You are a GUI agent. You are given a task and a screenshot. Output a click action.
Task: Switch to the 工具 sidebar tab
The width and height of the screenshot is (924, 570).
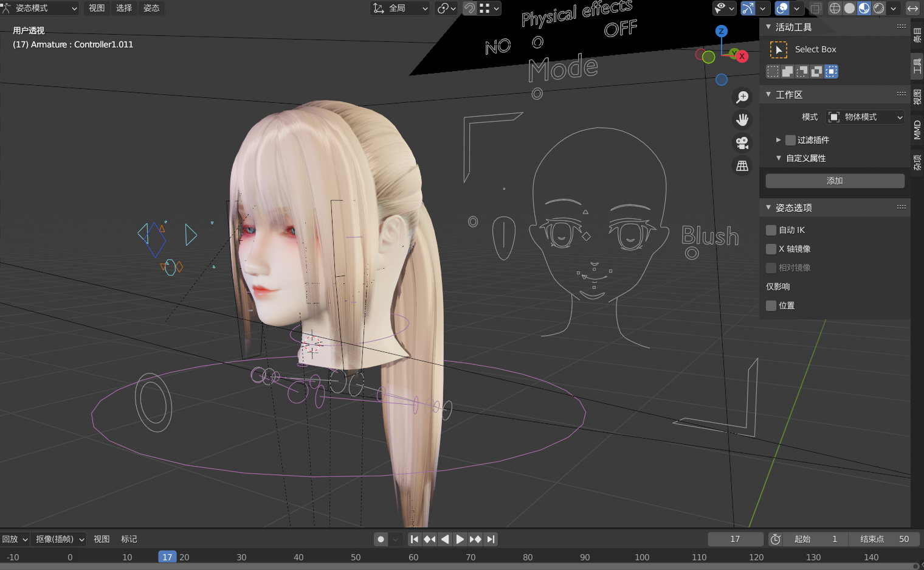917,66
